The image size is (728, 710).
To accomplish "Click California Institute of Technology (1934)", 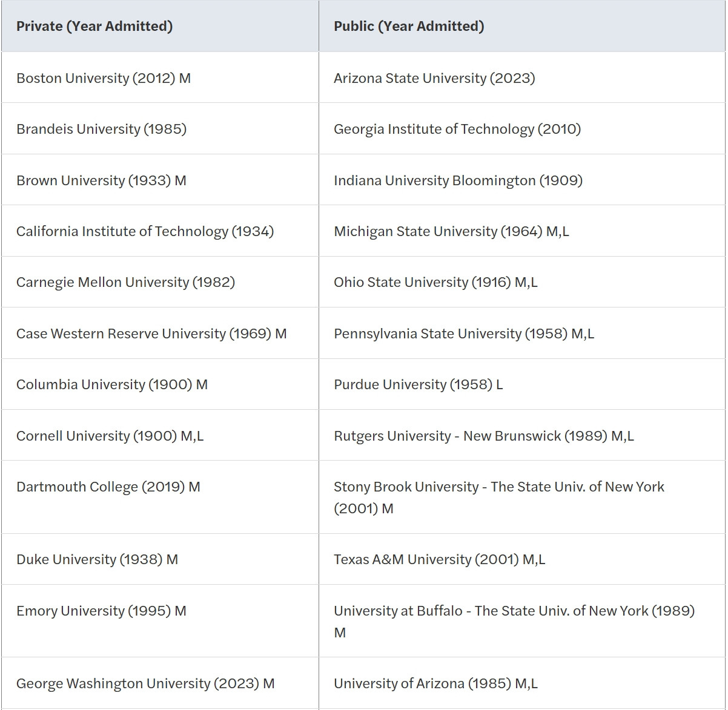I will 145,231.
